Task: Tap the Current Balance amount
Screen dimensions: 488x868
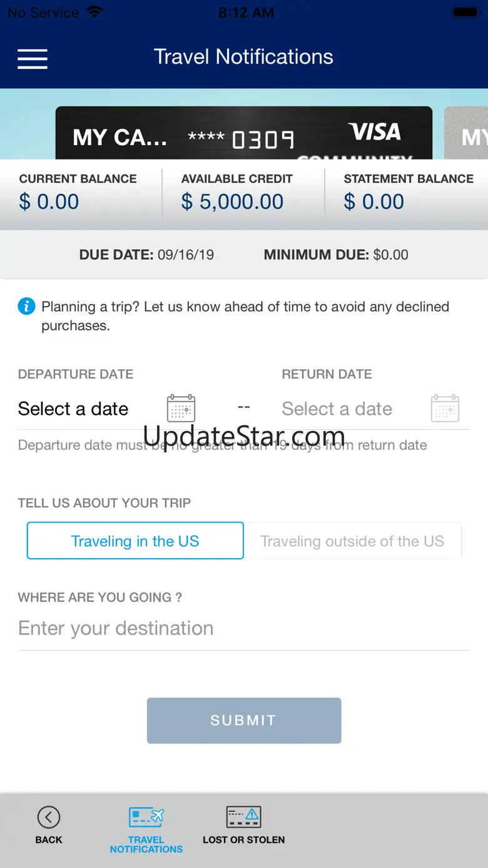Action: pyautogui.click(x=49, y=202)
